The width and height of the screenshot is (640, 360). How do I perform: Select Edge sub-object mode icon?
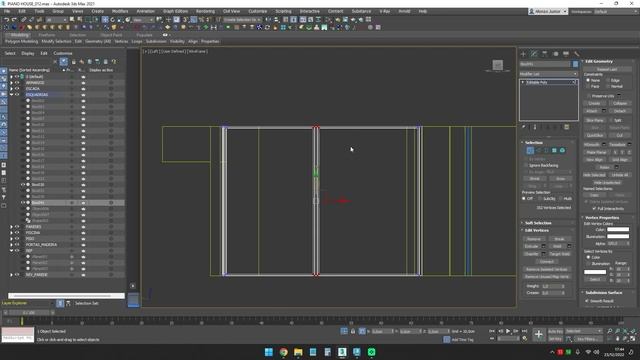[x=538, y=151]
